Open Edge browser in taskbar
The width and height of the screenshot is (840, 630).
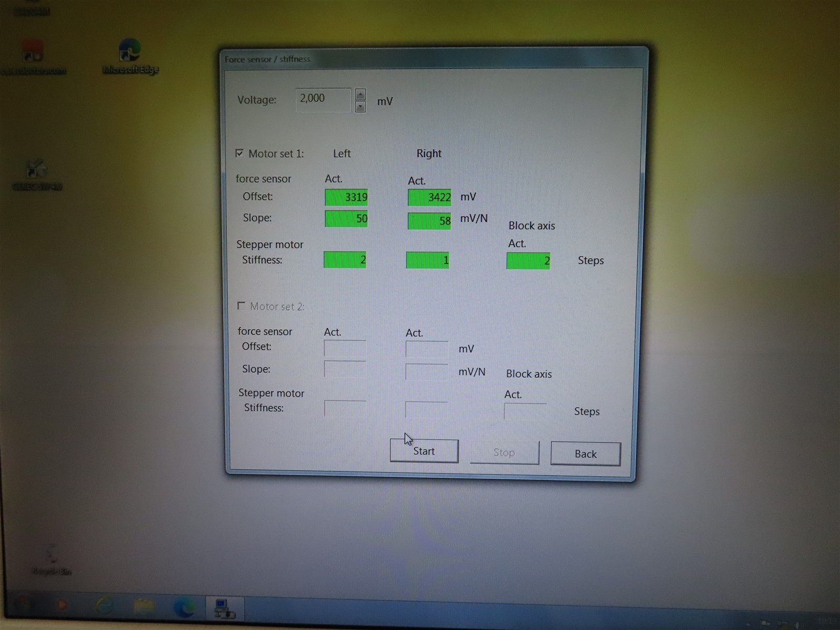(184, 607)
